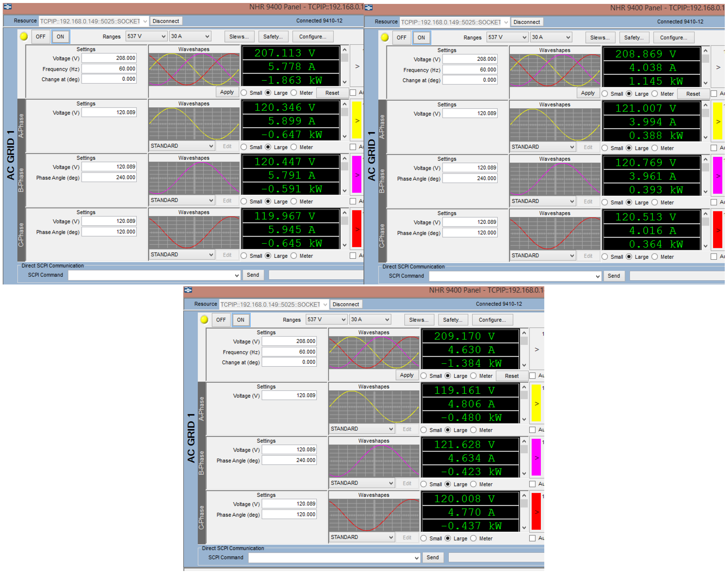Click the top-right panel's title bar app icon

[x=369, y=7]
